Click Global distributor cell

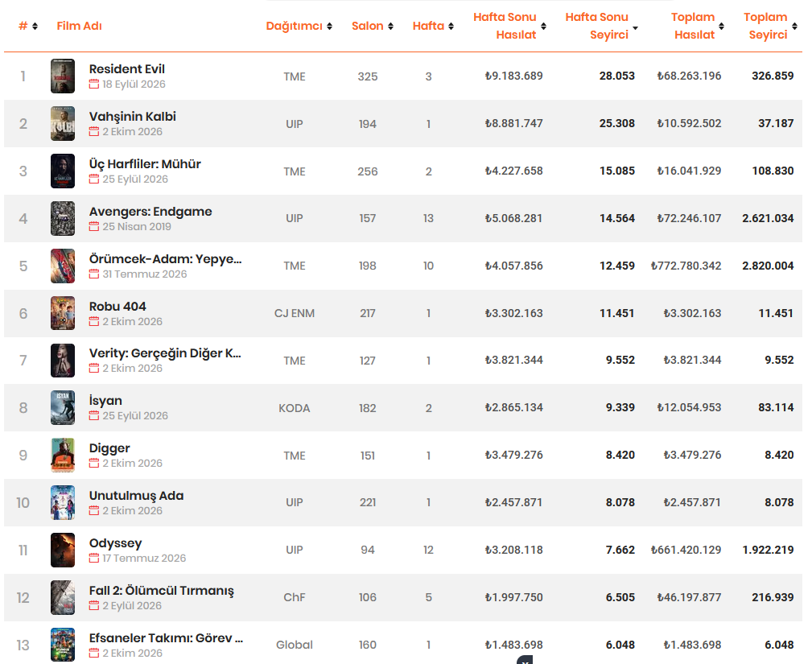coord(295,645)
